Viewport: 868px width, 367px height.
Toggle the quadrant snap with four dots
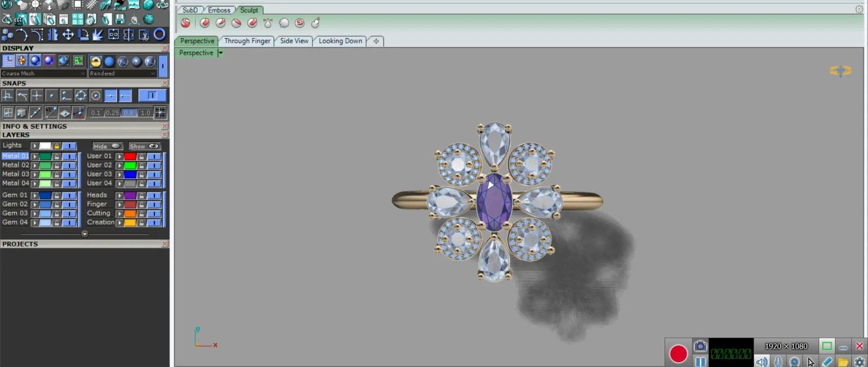(x=81, y=96)
